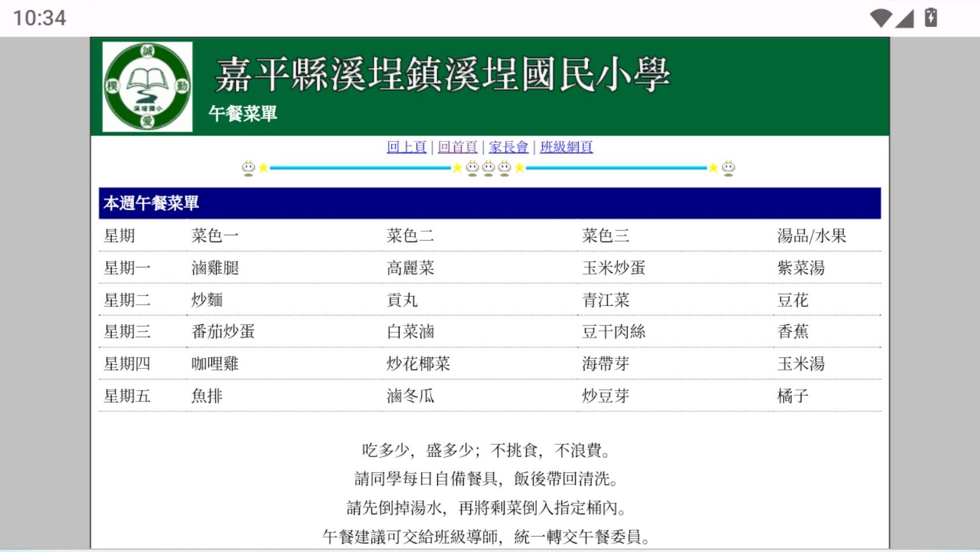The height and width of the screenshot is (552, 980).
Task: Click the 咖哩雞 cell
Action: point(215,364)
